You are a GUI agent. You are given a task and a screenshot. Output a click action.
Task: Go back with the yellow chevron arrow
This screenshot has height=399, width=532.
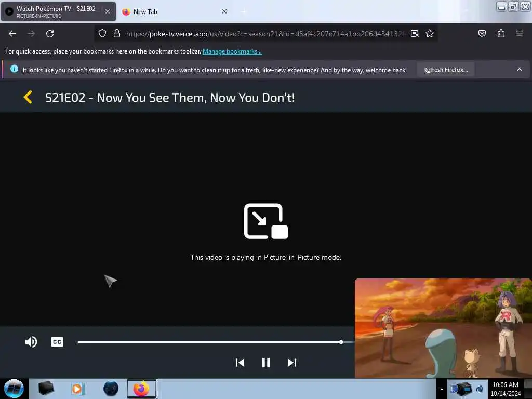(28, 97)
